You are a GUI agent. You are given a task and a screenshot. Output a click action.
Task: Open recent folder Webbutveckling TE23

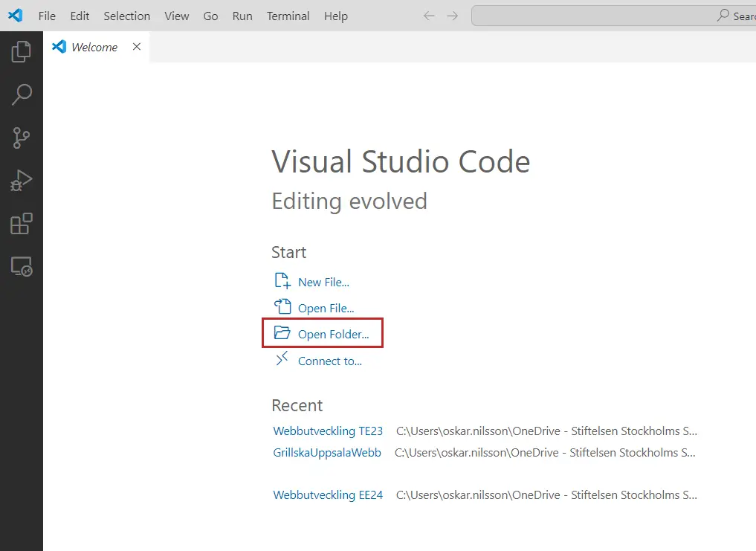[x=328, y=431]
